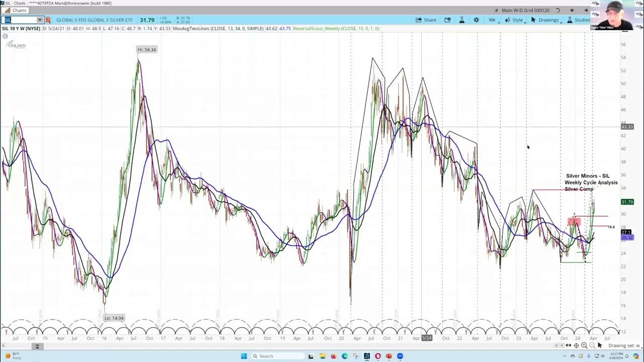
Task: Open Firefox from taskbar
Action: [x=334, y=356]
